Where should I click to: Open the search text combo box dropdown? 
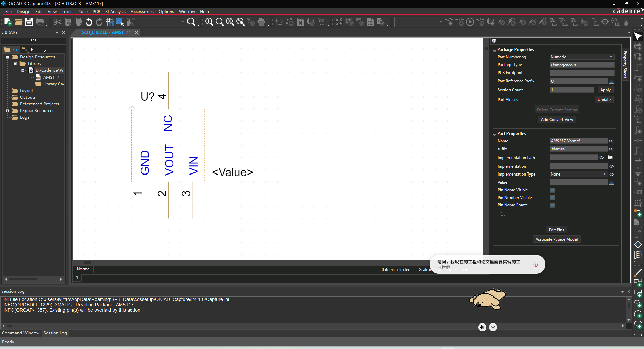pos(183,22)
